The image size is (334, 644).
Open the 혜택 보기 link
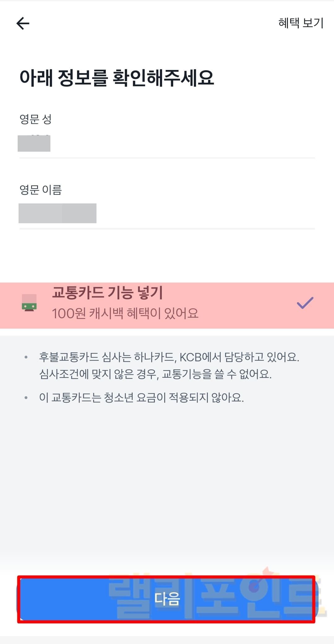tap(301, 23)
